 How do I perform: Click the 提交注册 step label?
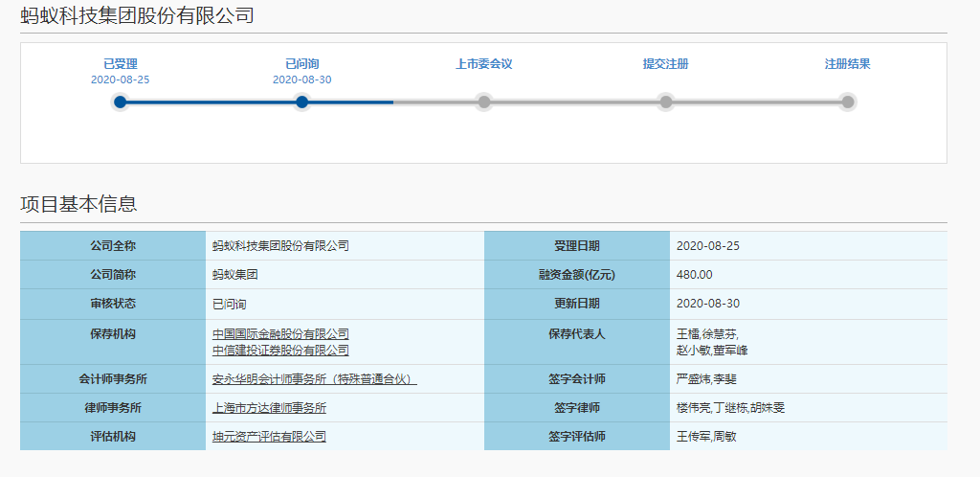click(666, 64)
